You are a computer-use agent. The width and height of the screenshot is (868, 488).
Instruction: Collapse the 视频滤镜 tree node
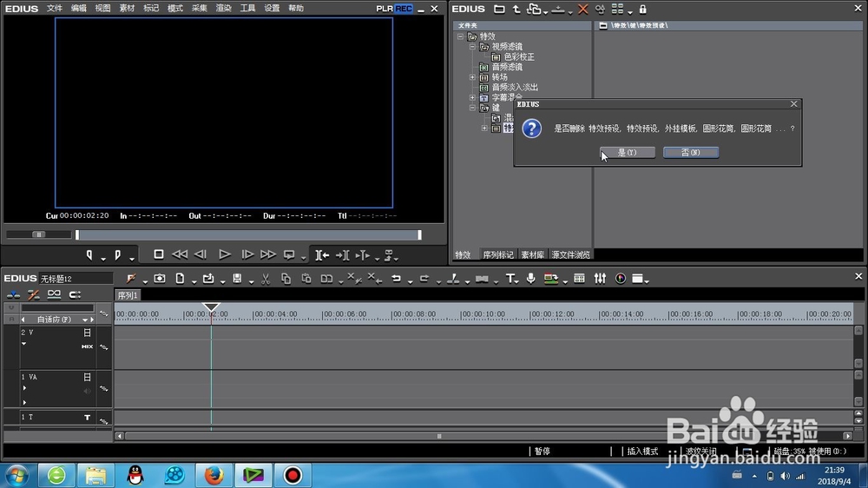coord(472,47)
